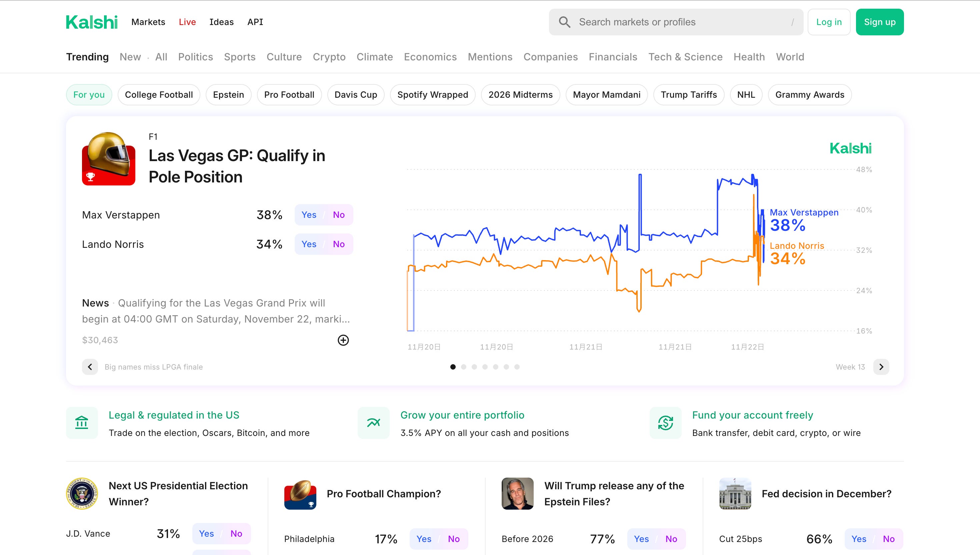Click the dollar refresh funding icon
980x555 pixels.
pyautogui.click(x=665, y=423)
